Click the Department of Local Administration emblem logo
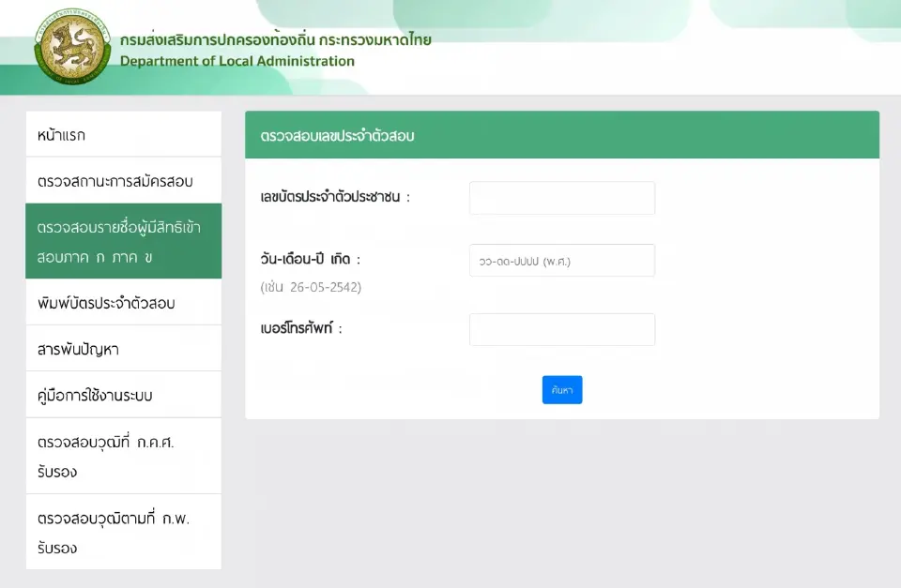Screen dimensions: 901x588 click(x=71, y=47)
